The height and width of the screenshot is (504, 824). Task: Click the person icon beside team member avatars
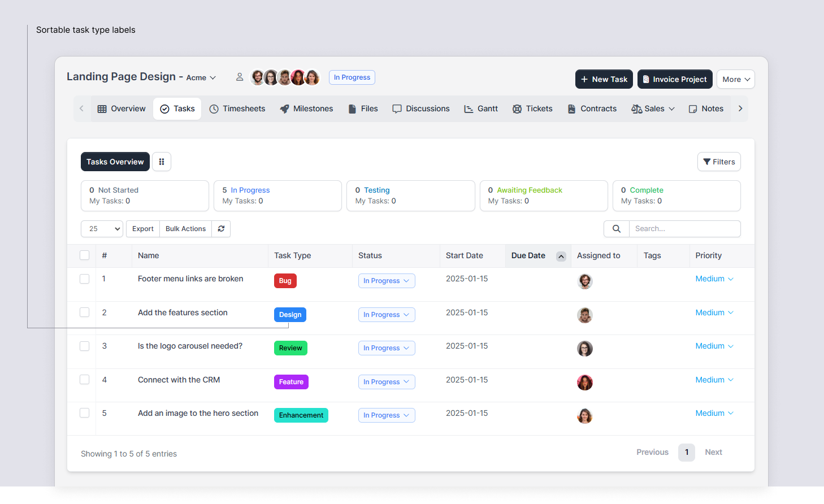[x=240, y=77]
